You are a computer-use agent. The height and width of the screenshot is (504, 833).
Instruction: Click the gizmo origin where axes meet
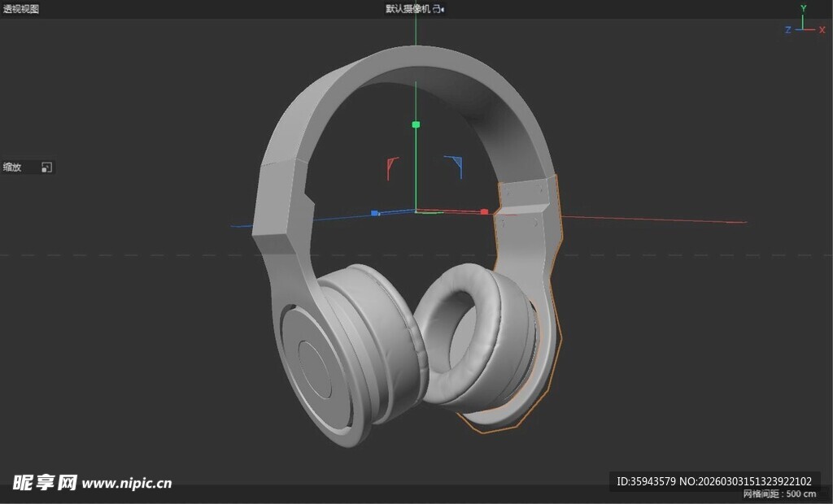tap(416, 211)
